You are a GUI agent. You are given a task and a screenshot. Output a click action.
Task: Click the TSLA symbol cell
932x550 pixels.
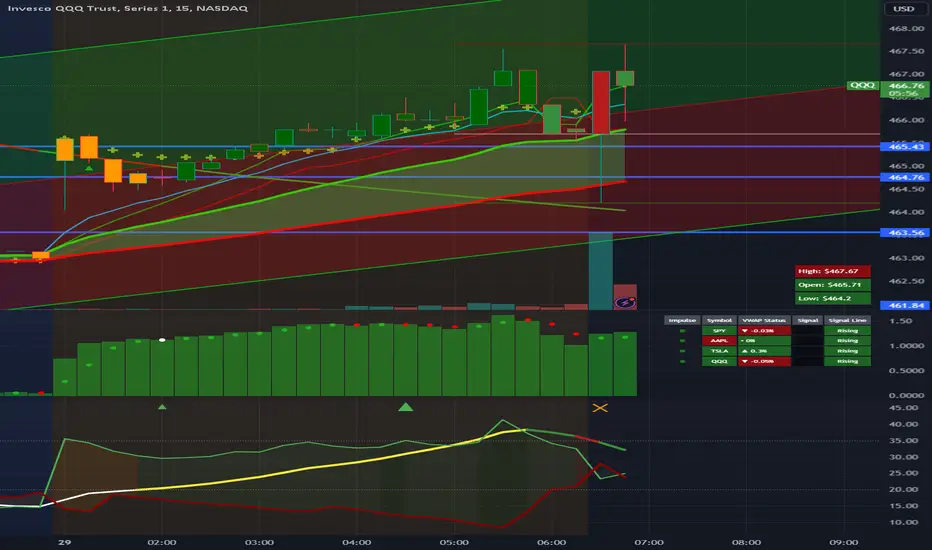[x=719, y=351]
